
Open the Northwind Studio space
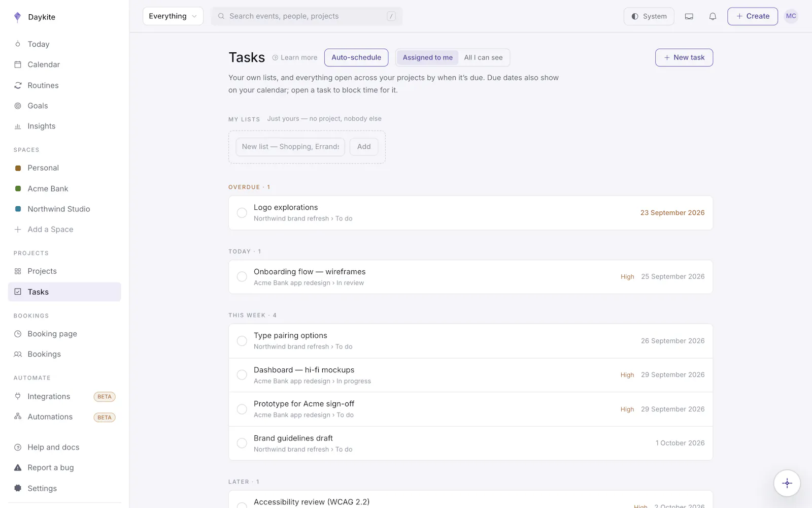pyautogui.click(x=64, y=209)
